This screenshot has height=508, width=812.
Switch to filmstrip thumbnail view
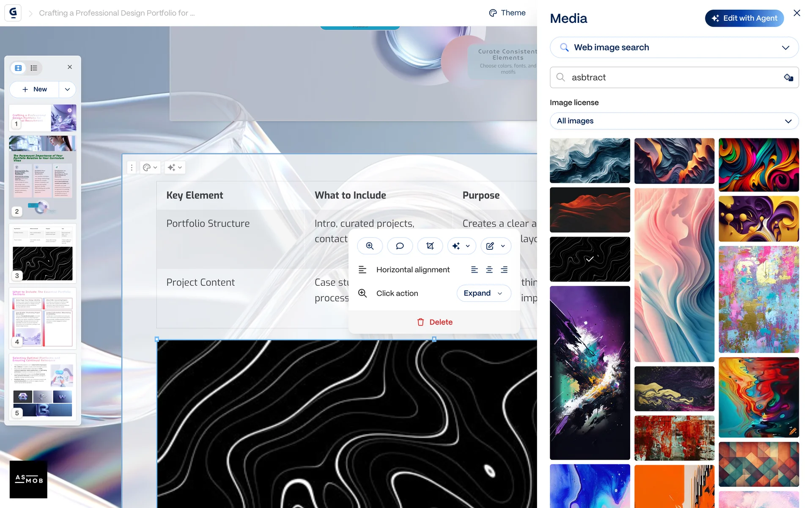[x=18, y=68]
